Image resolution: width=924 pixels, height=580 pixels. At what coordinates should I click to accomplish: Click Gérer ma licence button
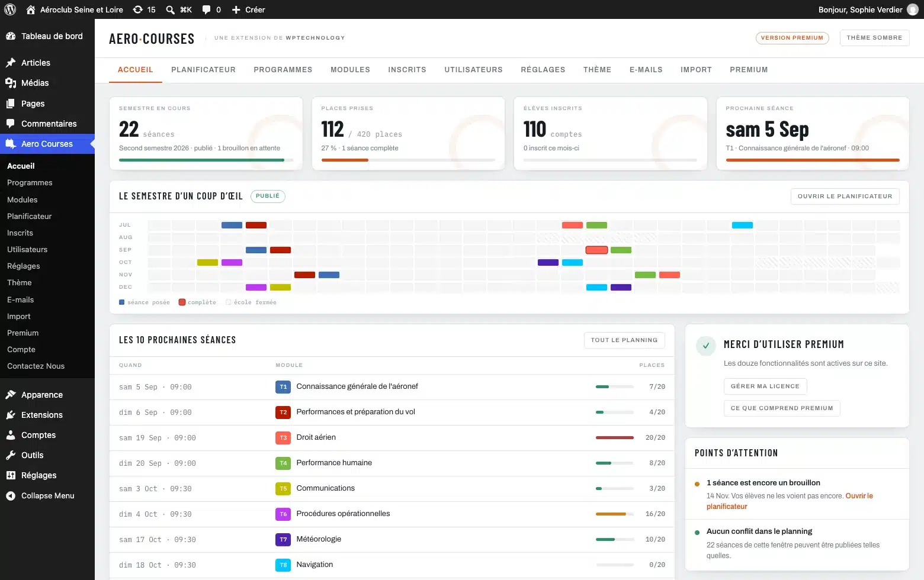click(x=765, y=386)
